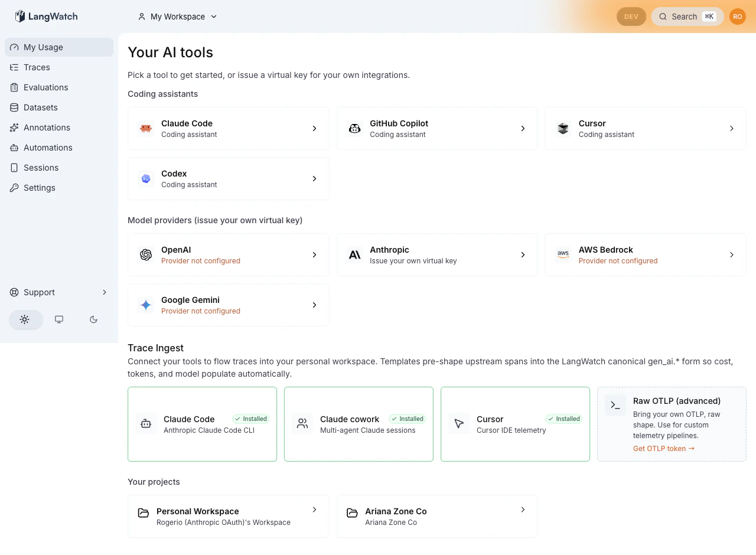This screenshot has height=555, width=756.
Task: Click the Settings key icon
Action: click(14, 188)
